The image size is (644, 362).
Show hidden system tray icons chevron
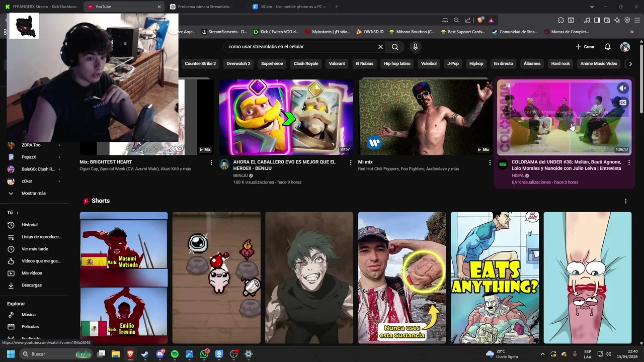[542, 354]
